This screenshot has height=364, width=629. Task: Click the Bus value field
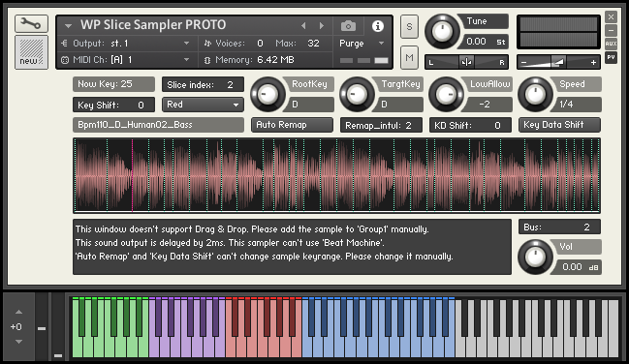click(x=559, y=227)
